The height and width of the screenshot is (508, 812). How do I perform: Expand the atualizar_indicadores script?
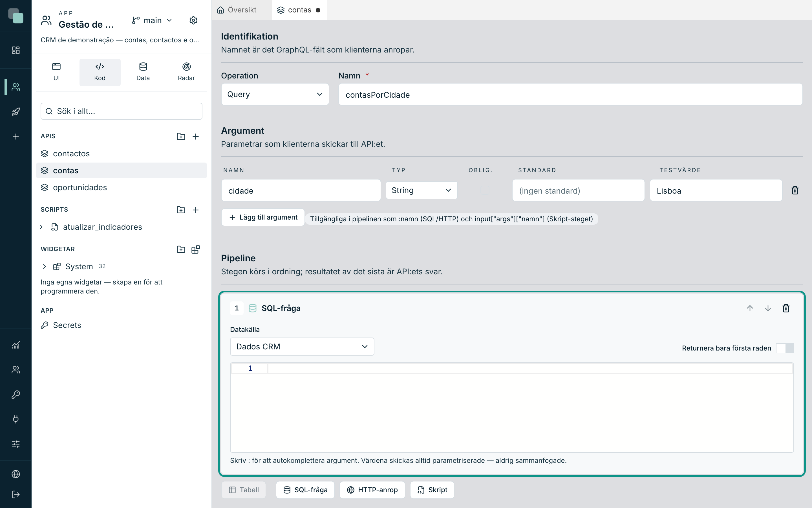click(41, 227)
